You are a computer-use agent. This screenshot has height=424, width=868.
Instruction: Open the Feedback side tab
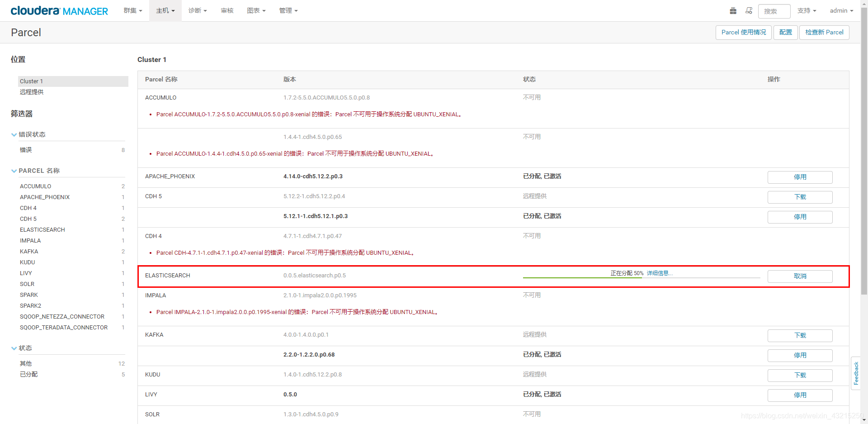(856, 373)
